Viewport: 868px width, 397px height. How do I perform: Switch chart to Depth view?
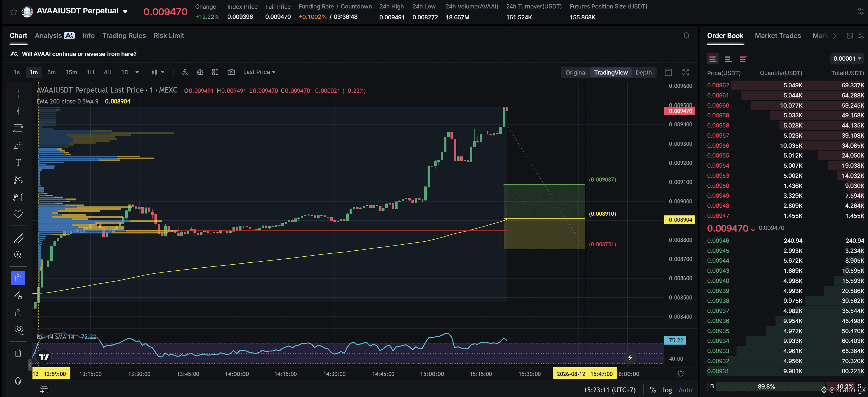(643, 73)
